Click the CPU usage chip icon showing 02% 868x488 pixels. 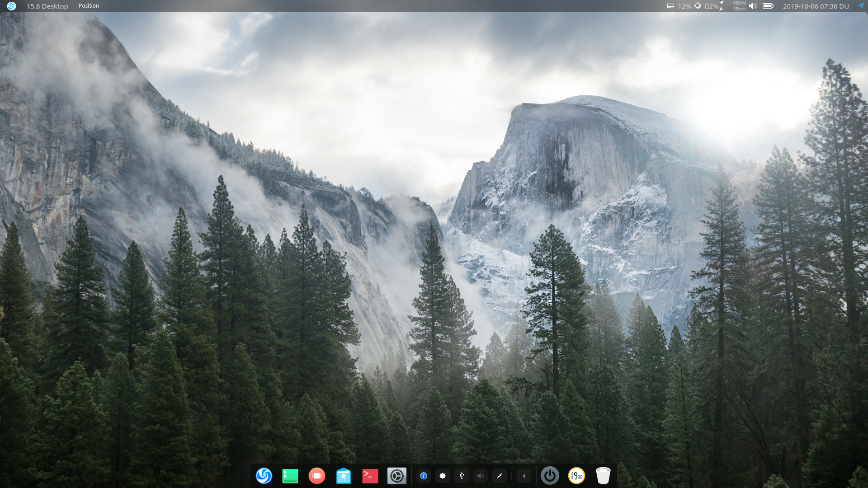tap(698, 6)
